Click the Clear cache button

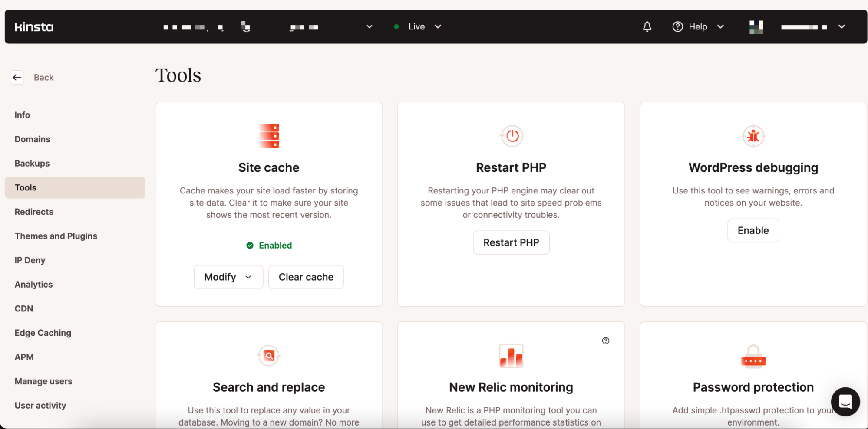tap(306, 277)
